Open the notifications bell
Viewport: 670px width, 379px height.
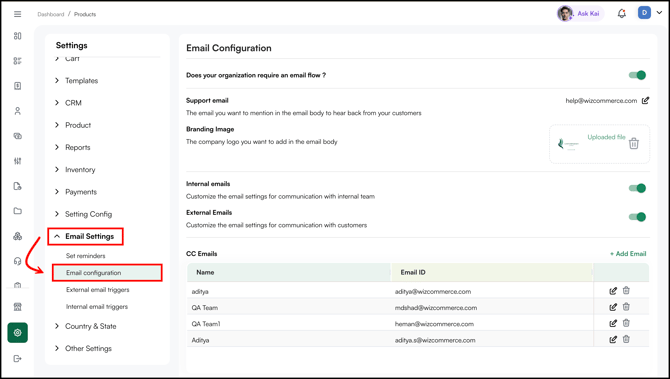coord(622,14)
